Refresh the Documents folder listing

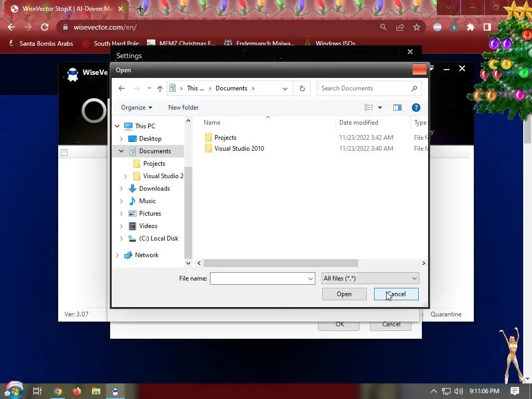(x=302, y=88)
